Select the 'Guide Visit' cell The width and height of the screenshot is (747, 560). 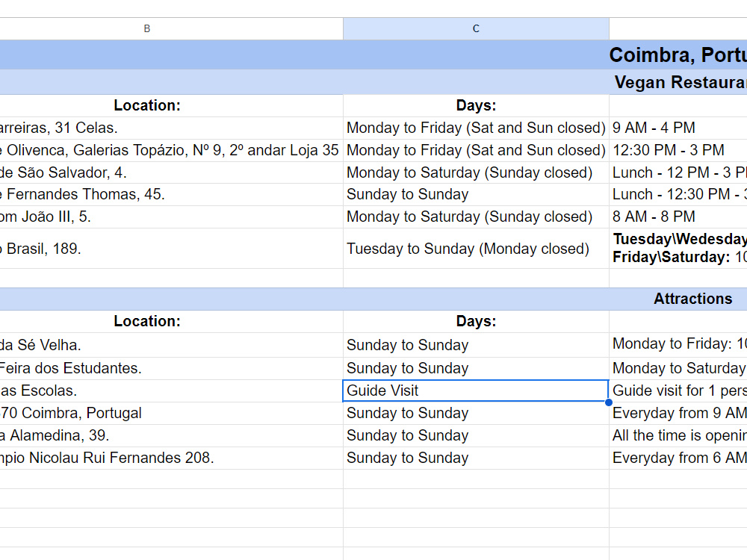pyautogui.click(x=476, y=391)
